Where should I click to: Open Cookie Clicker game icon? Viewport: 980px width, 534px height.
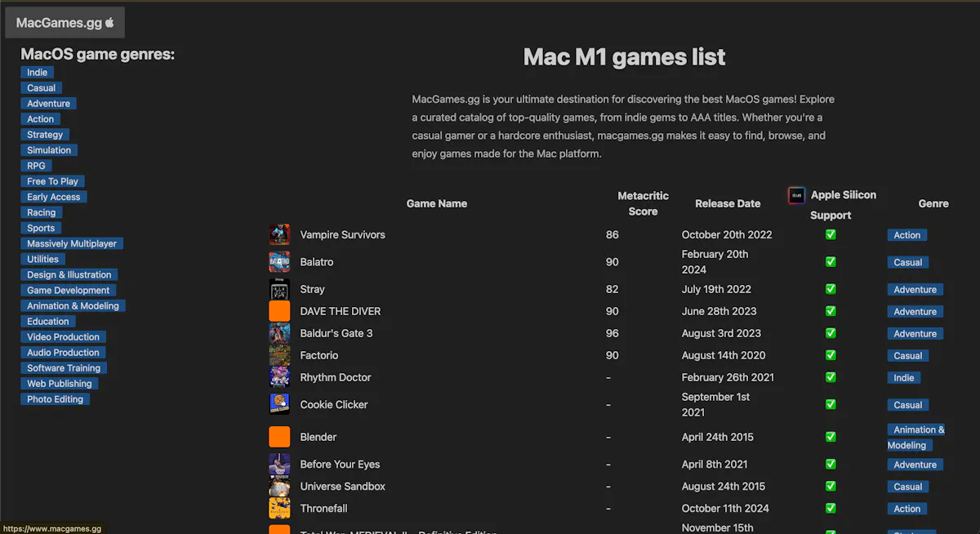click(279, 404)
